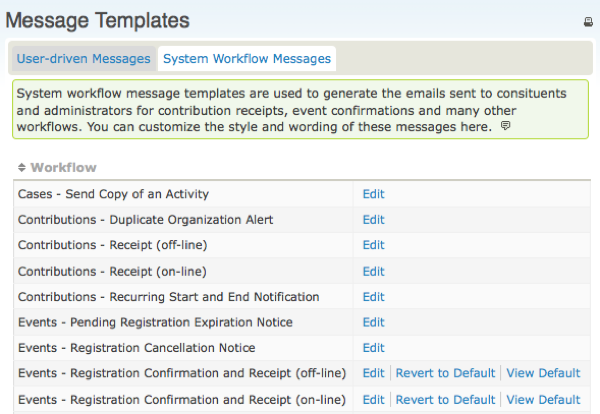Edit Contributions - Receipt (off-line) template
Image resolution: width=600 pixels, height=414 pixels.
point(373,245)
